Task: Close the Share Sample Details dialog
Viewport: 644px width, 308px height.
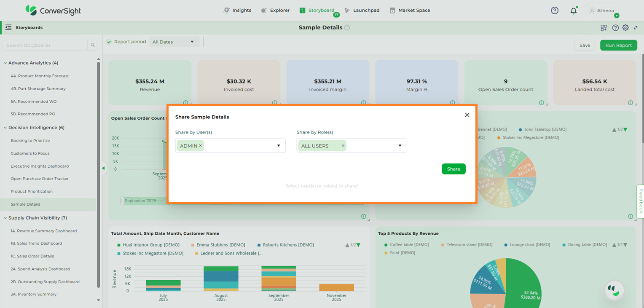Action: tap(467, 115)
